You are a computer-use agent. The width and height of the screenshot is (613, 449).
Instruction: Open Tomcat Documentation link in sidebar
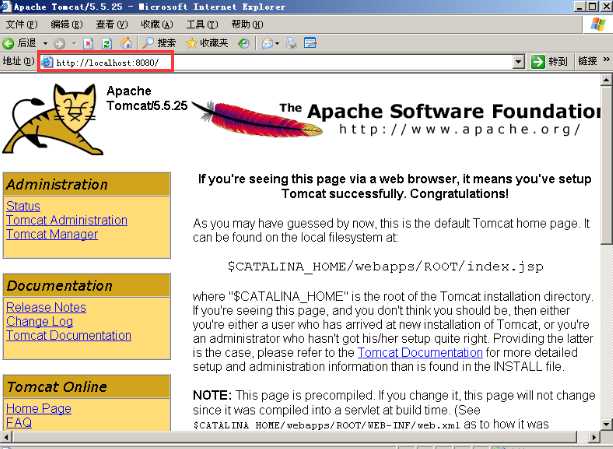click(x=69, y=335)
